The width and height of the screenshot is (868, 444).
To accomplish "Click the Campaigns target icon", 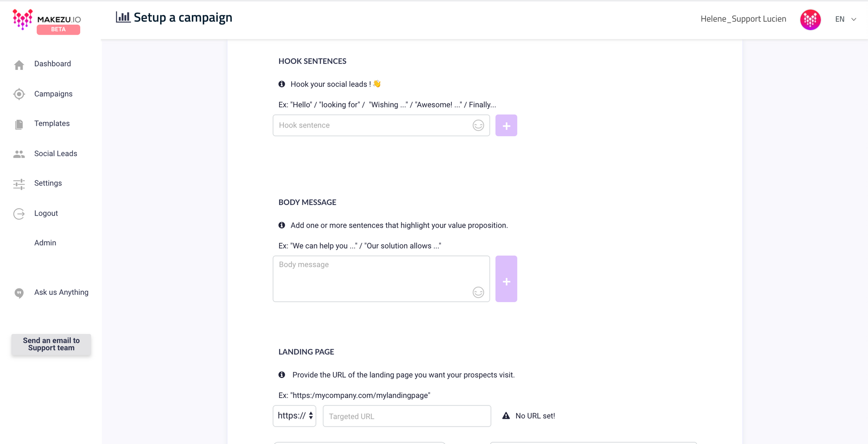I will [19, 94].
